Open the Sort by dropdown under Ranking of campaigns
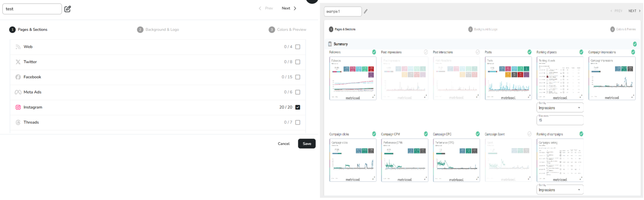644x200 pixels. click(559, 190)
